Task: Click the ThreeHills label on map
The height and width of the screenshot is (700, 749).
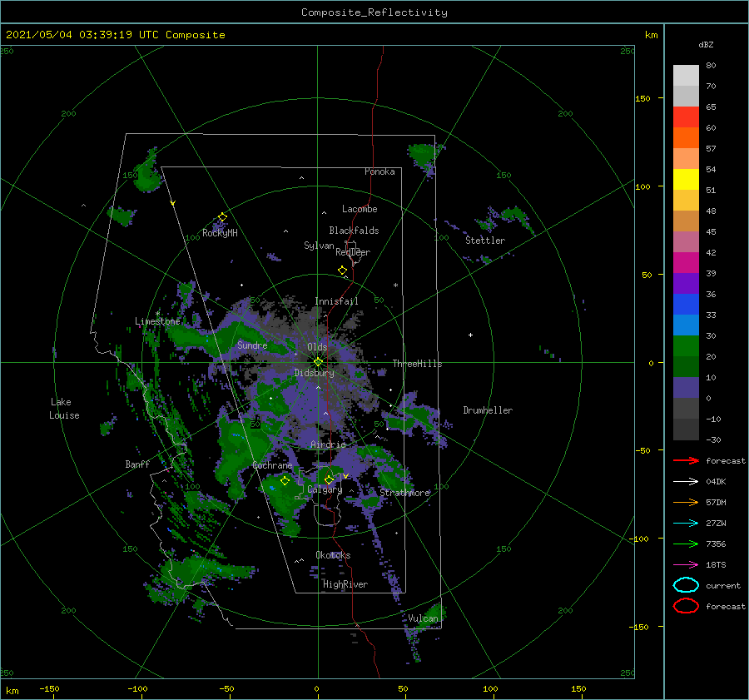Action: tap(418, 364)
